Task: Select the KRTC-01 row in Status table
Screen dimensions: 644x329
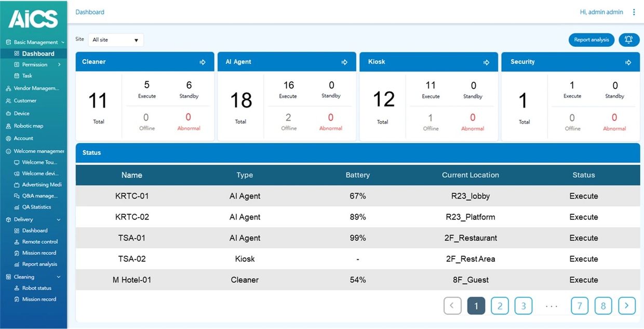Action: [x=357, y=196]
